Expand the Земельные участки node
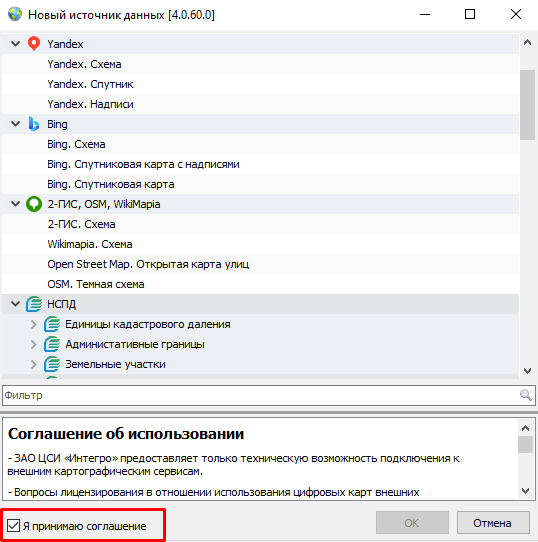This screenshot has height=542, width=538. [x=34, y=364]
